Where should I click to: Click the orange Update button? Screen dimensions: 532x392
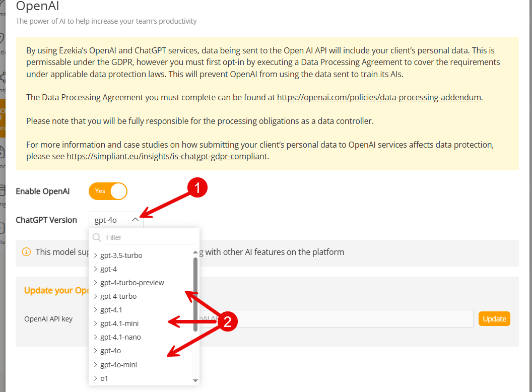click(x=494, y=319)
